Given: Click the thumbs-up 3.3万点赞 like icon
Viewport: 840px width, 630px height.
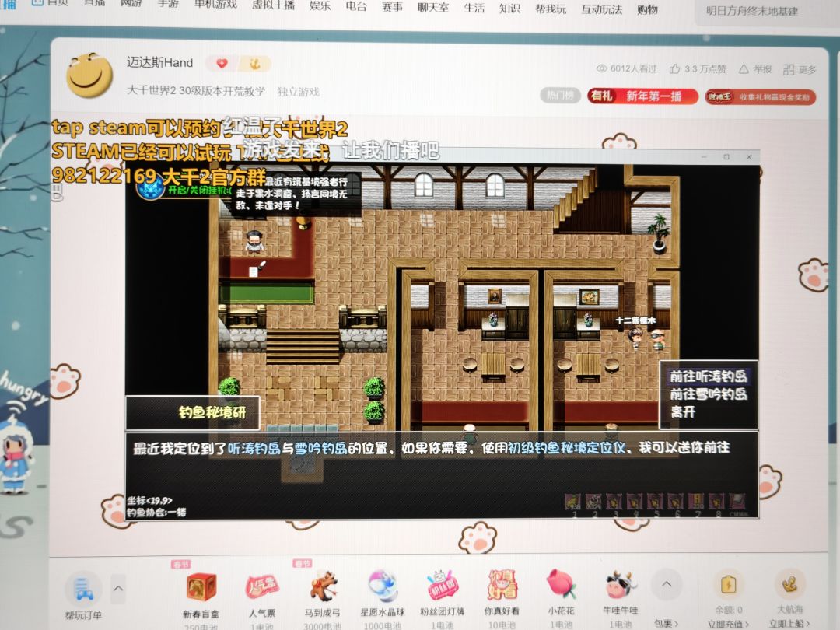Looking at the screenshot, I should click(674, 69).
